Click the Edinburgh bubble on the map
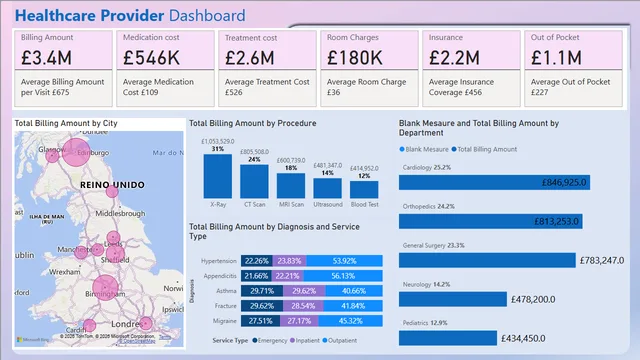 76,152
